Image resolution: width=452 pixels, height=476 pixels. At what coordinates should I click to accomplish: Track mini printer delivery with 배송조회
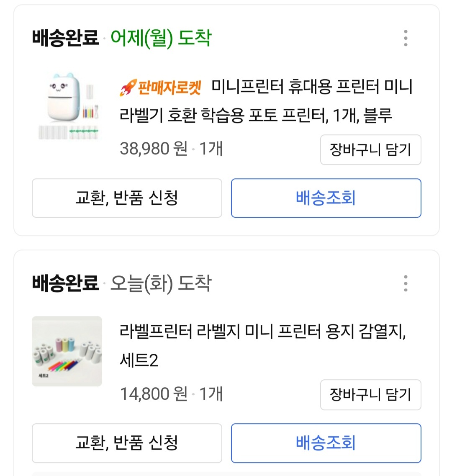click(326, 198)
